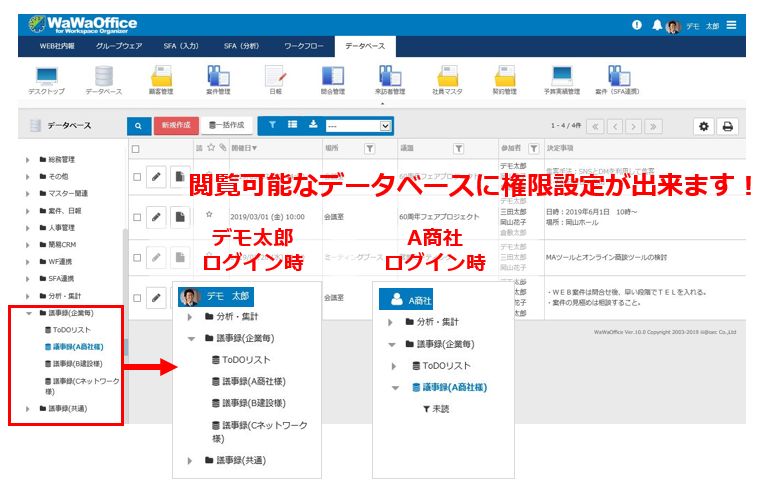Select ToDoリスト in the sidebar tree

(x=72, y=329)
